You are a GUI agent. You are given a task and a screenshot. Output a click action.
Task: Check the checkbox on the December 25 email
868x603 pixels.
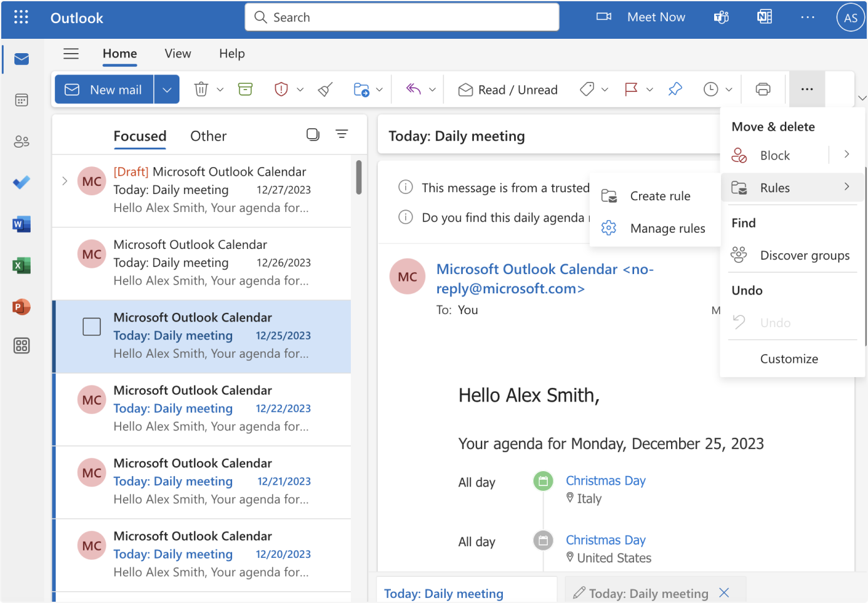click(x=91, y=326)
